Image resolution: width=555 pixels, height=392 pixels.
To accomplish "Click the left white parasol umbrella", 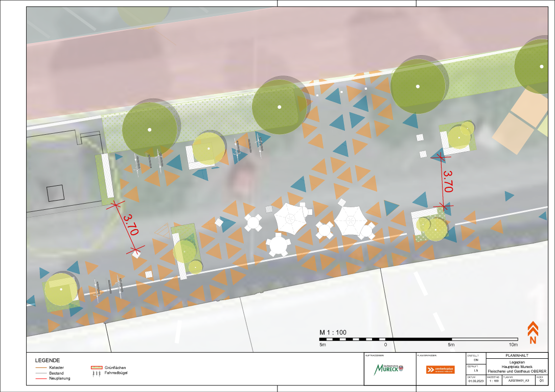I will point(291,219).
